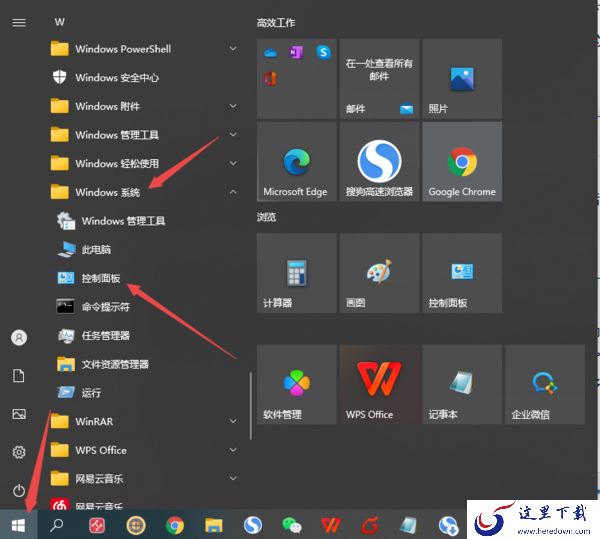Image resolution: width=600 pixels, height=539 pixels.
Task: Expand the Windows PowerShell folder
Action: (x=233, y=49)
